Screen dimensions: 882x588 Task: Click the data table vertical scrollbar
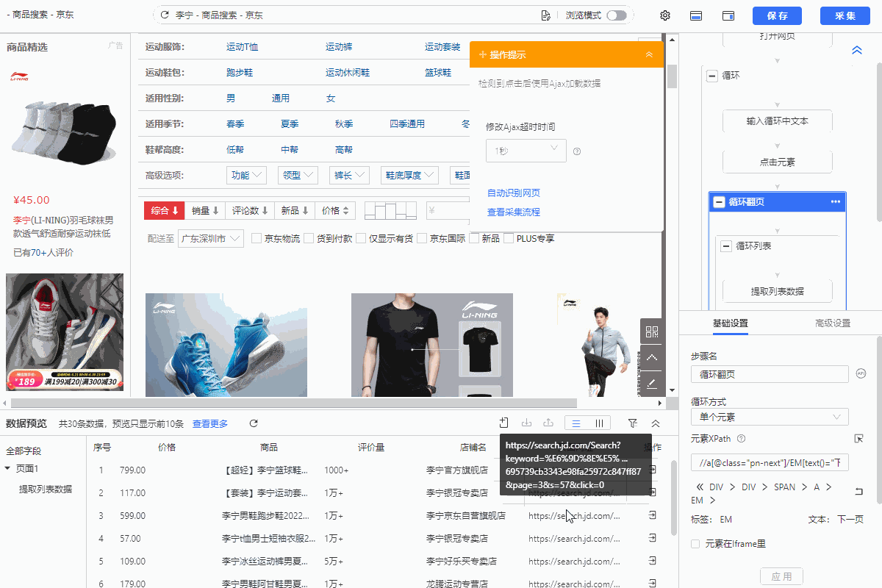674,498
